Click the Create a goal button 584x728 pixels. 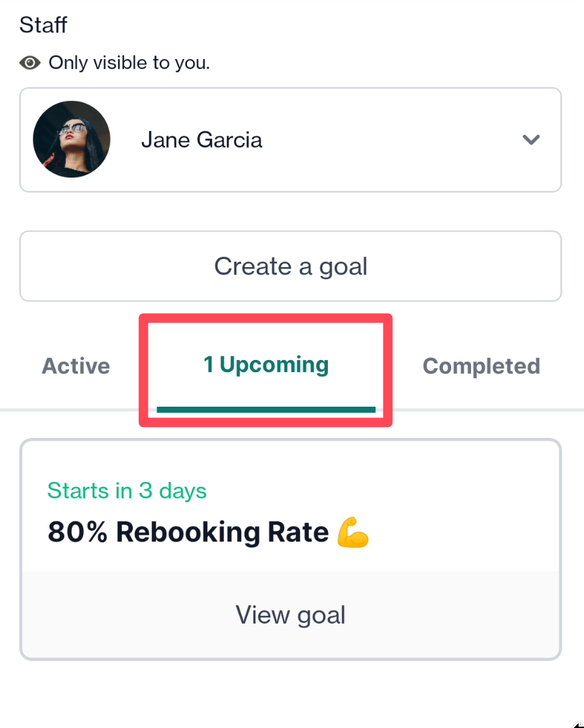[291, 266]
